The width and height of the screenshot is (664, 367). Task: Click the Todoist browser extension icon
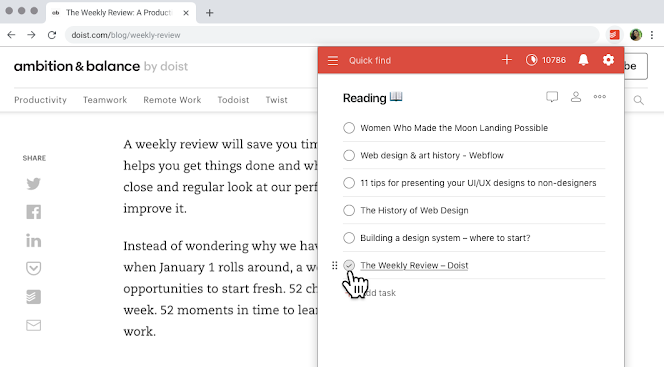[614, 35]
